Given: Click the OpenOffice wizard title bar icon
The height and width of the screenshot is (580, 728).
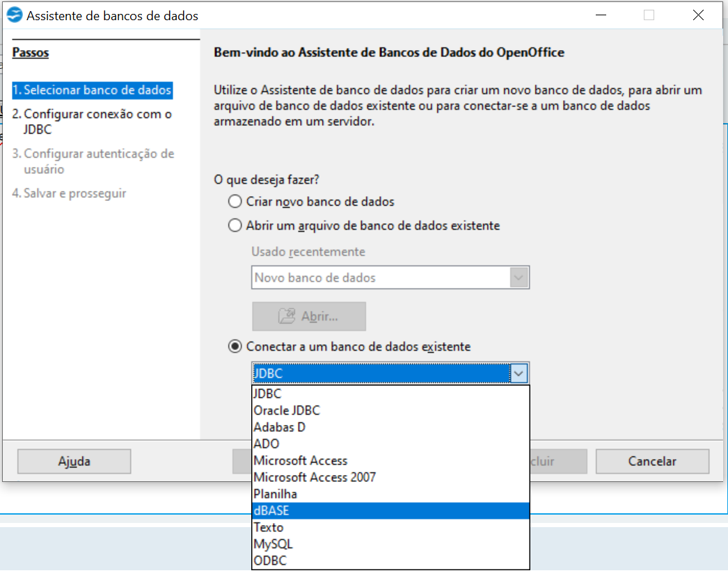Looking at the screenshot, I should 15,15.
